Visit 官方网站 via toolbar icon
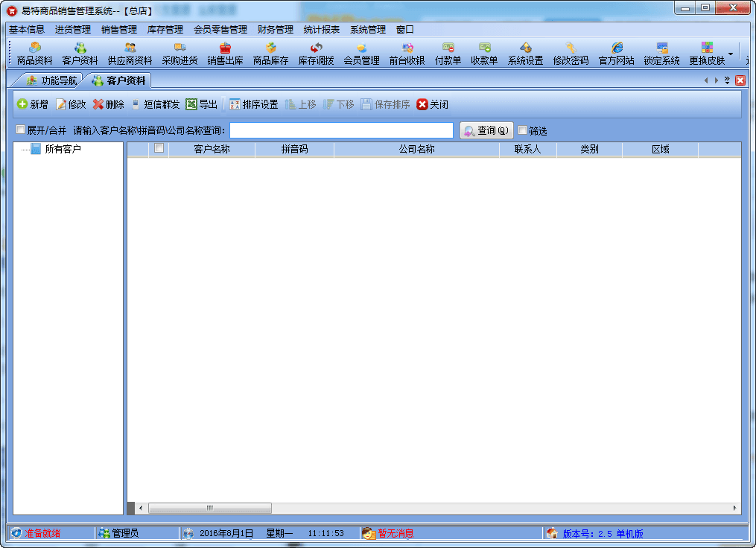Viewport: 756px width, 548px height. coord(616,54)
